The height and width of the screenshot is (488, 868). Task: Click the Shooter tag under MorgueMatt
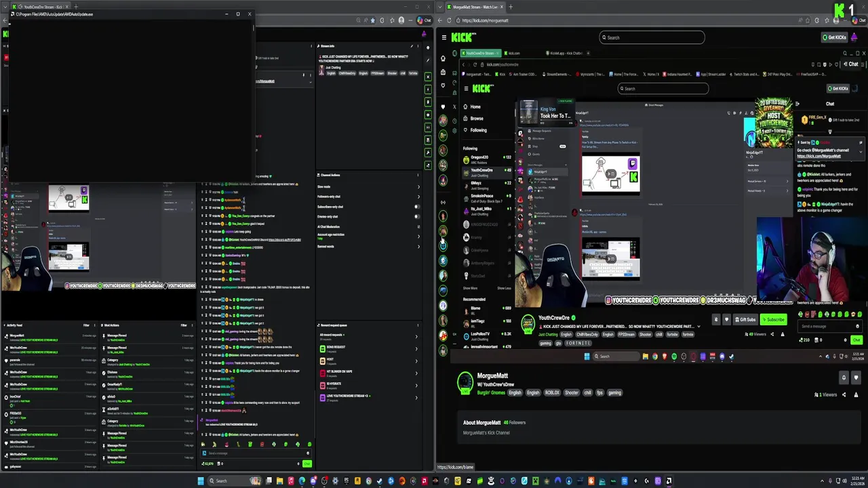coord(572,393)
